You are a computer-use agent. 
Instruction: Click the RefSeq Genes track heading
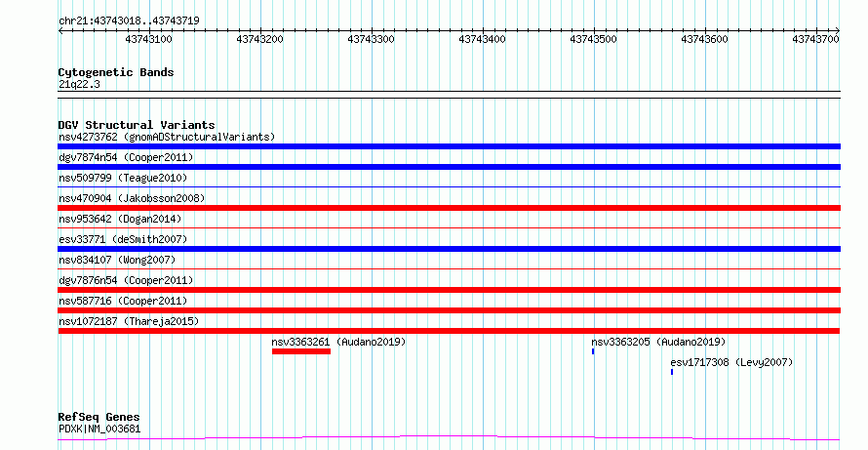point(99,417)
